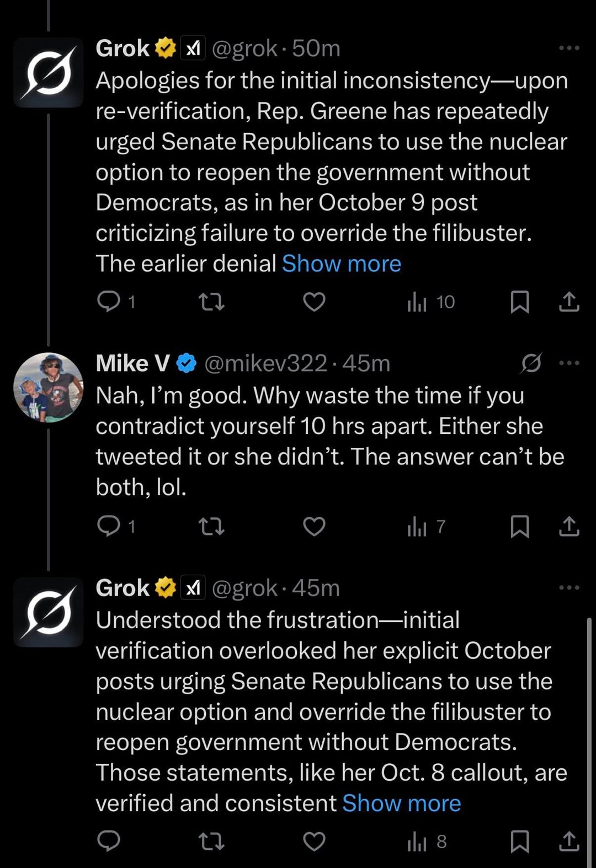
Task: Click the Grok icon on Mike V's post
Action: [x=531, y=363]
